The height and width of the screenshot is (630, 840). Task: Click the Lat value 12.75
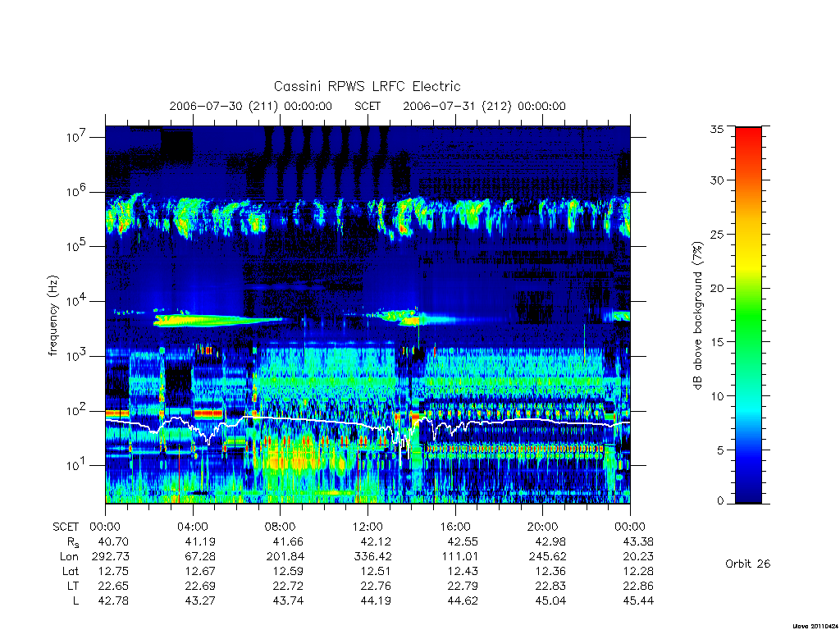[113, 571]
